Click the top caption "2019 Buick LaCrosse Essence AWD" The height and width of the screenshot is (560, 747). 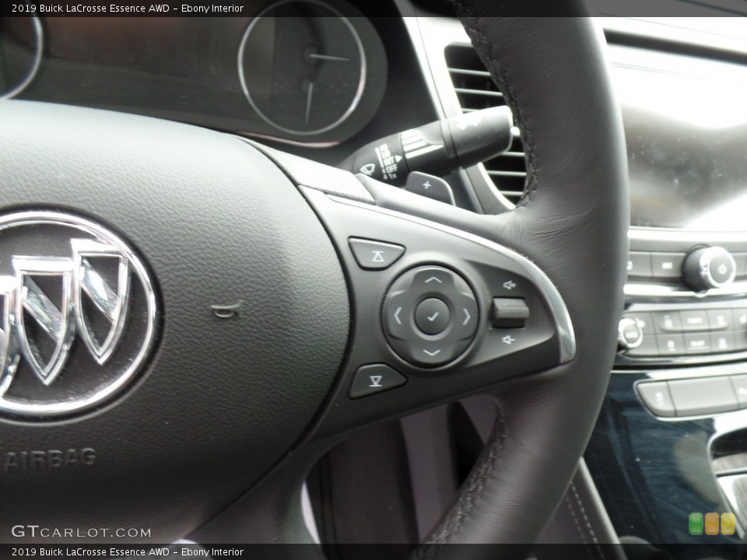90,8
